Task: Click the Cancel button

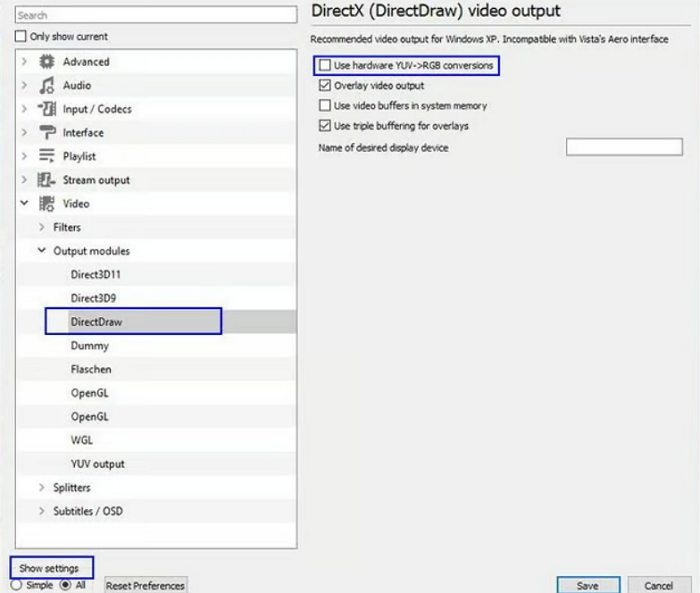Action: point(659,585)
